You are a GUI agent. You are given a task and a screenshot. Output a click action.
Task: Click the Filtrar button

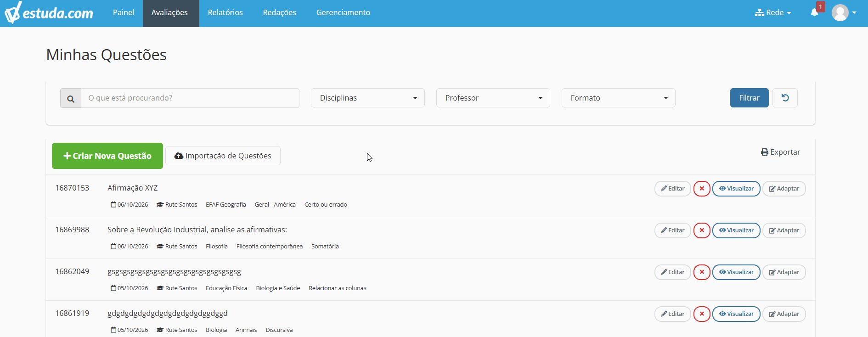point(750,98)
